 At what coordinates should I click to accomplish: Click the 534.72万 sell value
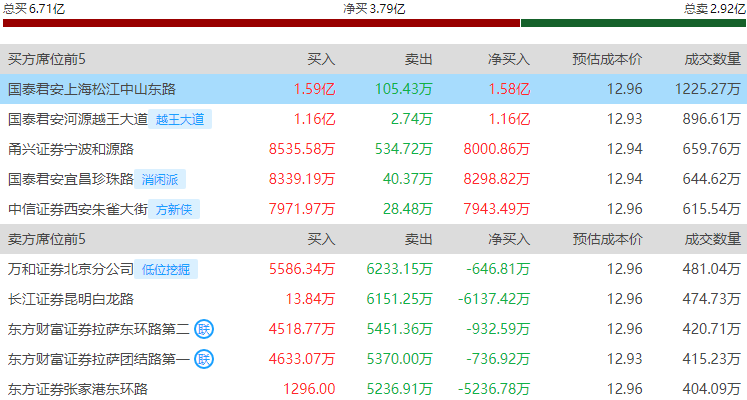404,149
